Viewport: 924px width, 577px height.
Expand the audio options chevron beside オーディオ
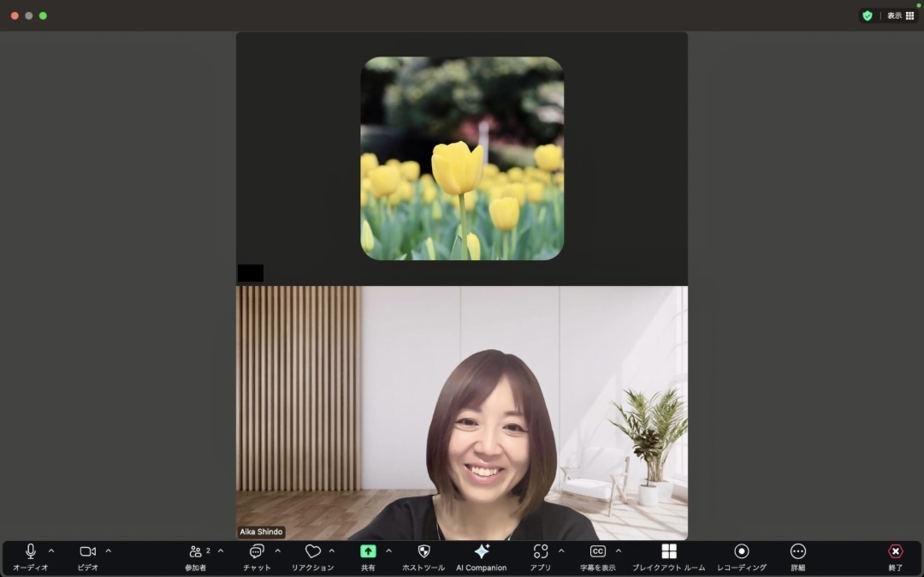click(x=51, y=551)
